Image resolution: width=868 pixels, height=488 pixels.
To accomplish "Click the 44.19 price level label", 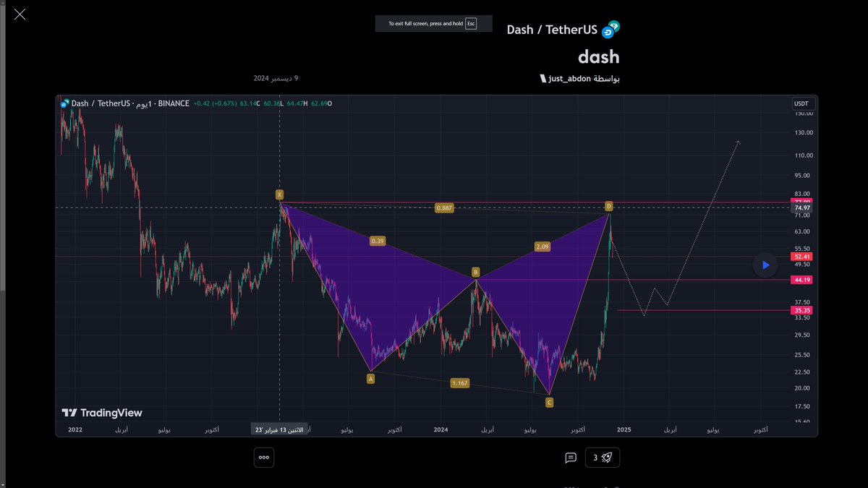I will (x=802, y=280).
